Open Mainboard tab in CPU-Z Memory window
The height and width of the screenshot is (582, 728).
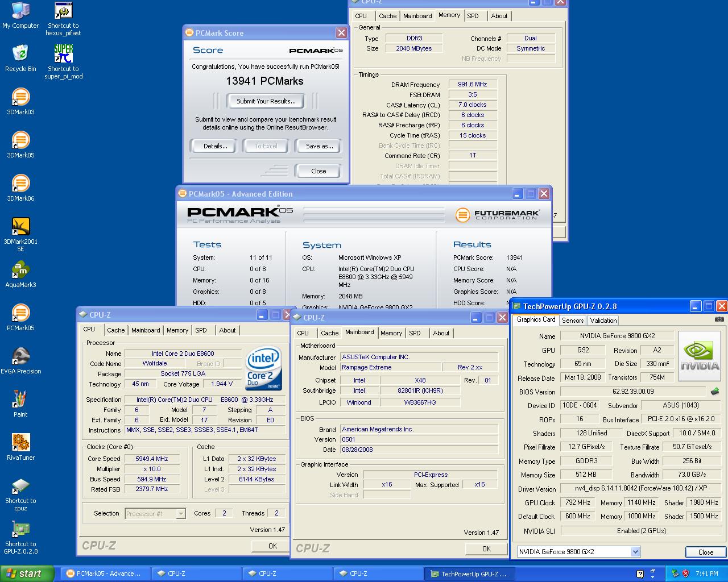tap(417, 16)
